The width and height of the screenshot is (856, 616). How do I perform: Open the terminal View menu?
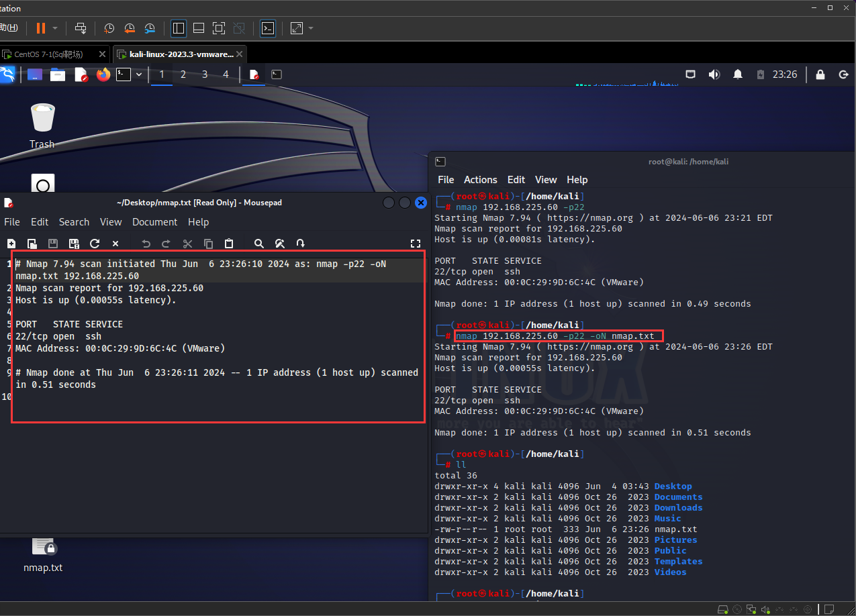[546, 180]
